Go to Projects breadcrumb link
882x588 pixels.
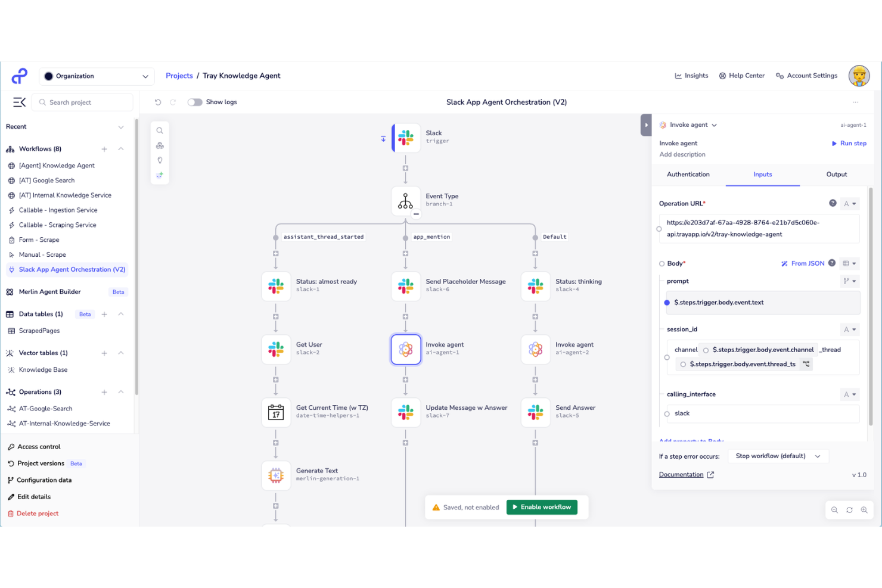[x=179, y=76]
